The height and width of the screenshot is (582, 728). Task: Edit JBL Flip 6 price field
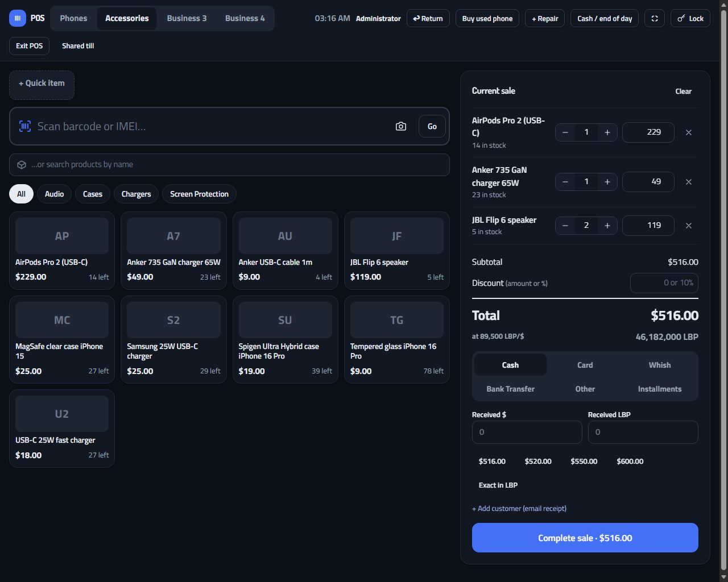[x=648, y=225]
